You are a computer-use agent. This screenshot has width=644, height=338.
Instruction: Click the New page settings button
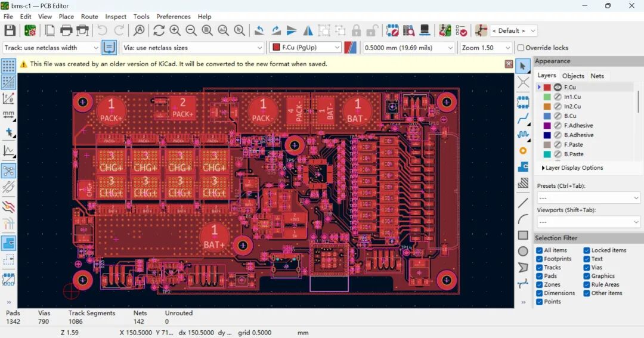coord(49,31)
